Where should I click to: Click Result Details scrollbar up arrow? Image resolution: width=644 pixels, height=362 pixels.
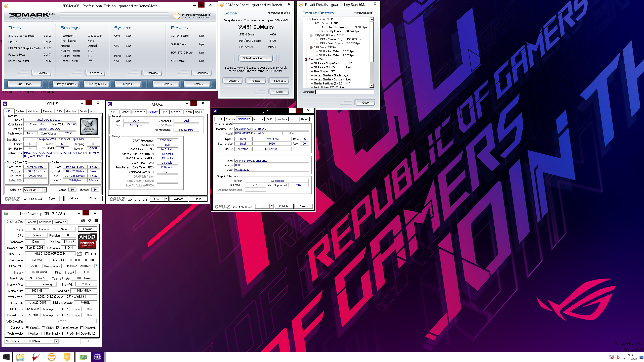(372, 19)
